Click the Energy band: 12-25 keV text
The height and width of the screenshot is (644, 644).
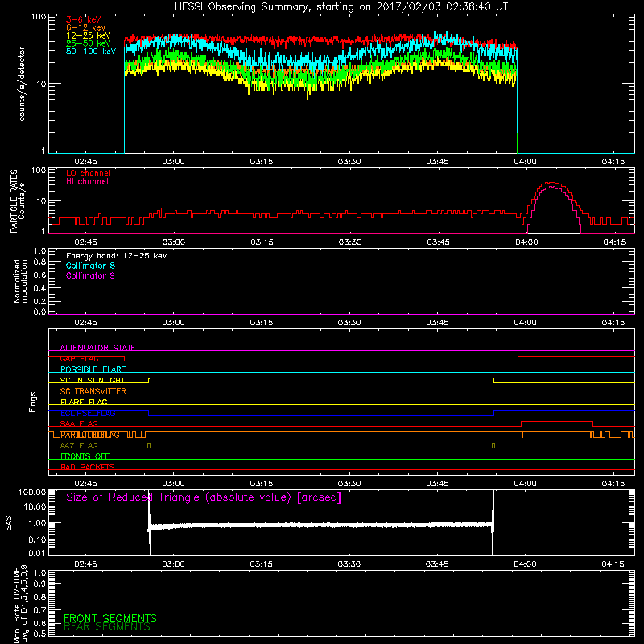pyautogui.click(x=117, y=256)
